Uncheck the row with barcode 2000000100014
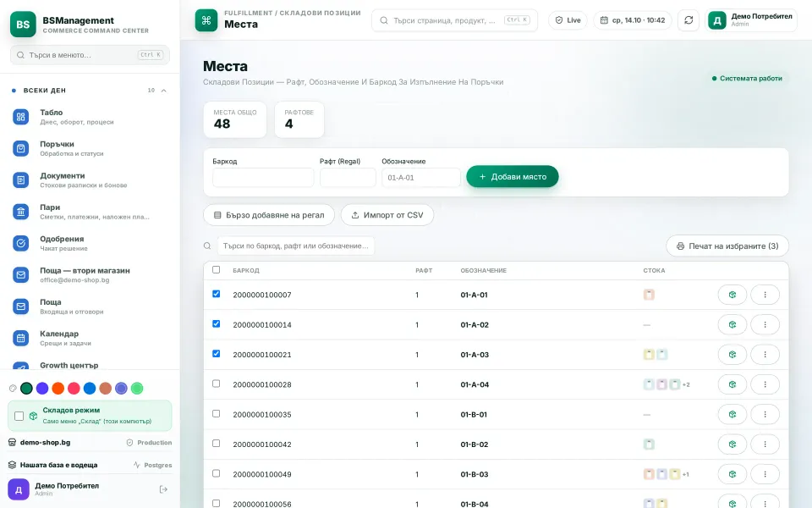This screenshot has height=508, width=812. 216,324
